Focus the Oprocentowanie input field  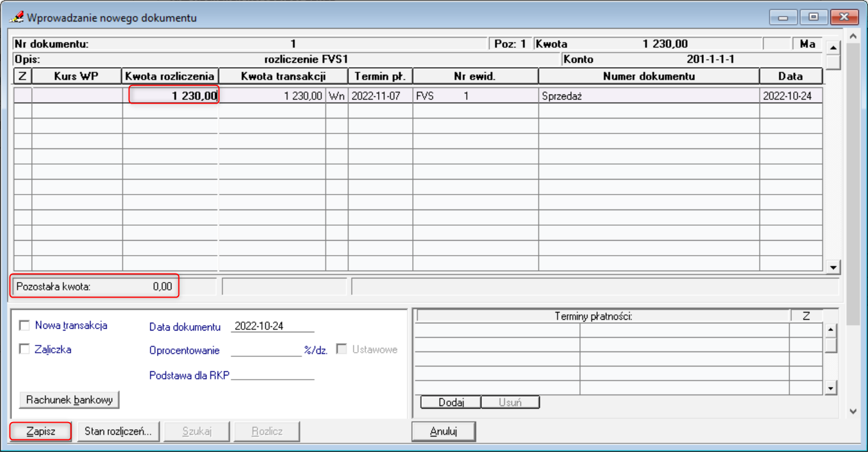coord(267,350)
